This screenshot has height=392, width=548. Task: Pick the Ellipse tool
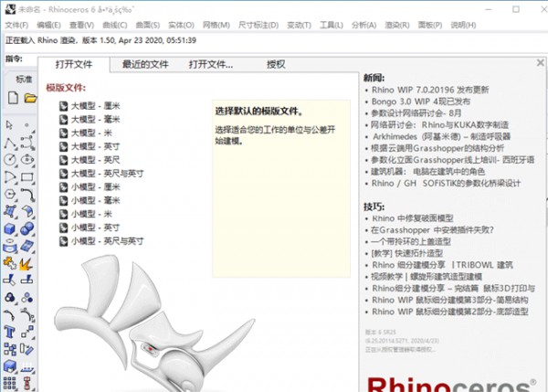[x=27, y=160]
